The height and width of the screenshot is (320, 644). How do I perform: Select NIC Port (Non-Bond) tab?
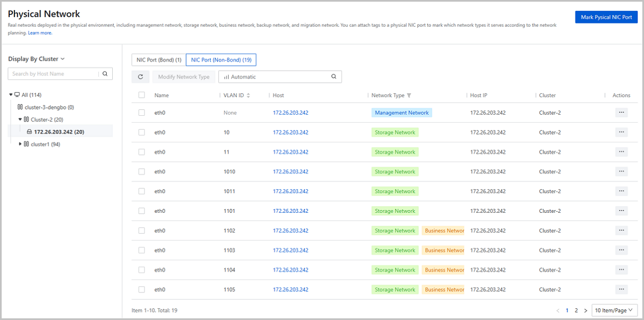coord(221,59)
